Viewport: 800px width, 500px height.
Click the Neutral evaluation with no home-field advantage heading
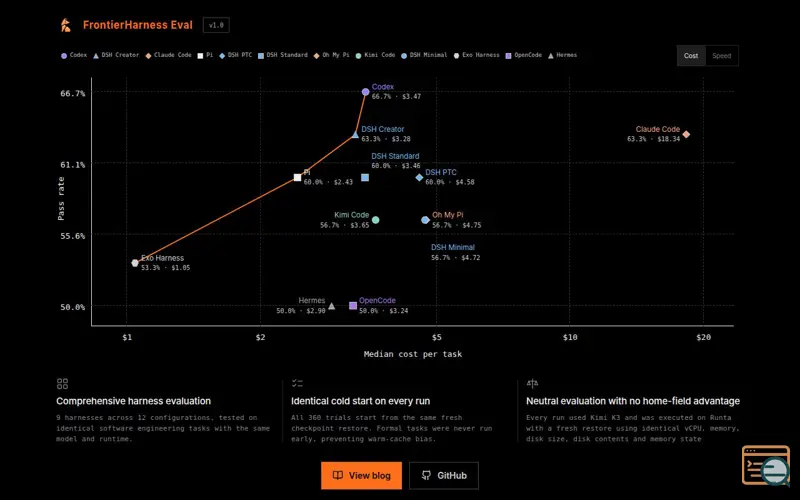point(633,401)
